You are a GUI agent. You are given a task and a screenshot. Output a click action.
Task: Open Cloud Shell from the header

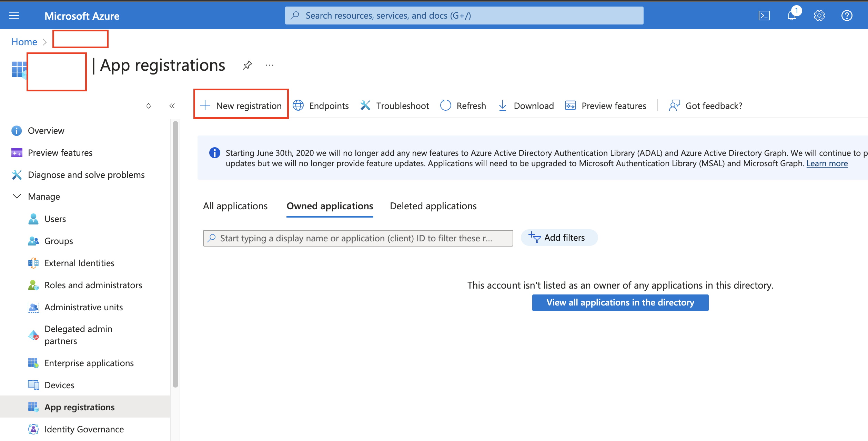[764, 16]
